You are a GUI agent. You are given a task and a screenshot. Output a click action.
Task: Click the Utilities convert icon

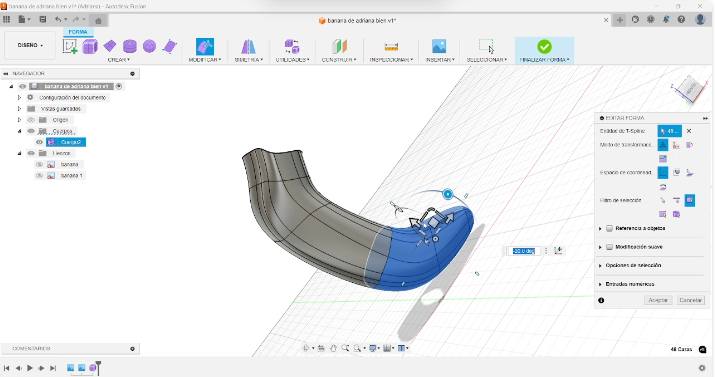click(292, 46)
